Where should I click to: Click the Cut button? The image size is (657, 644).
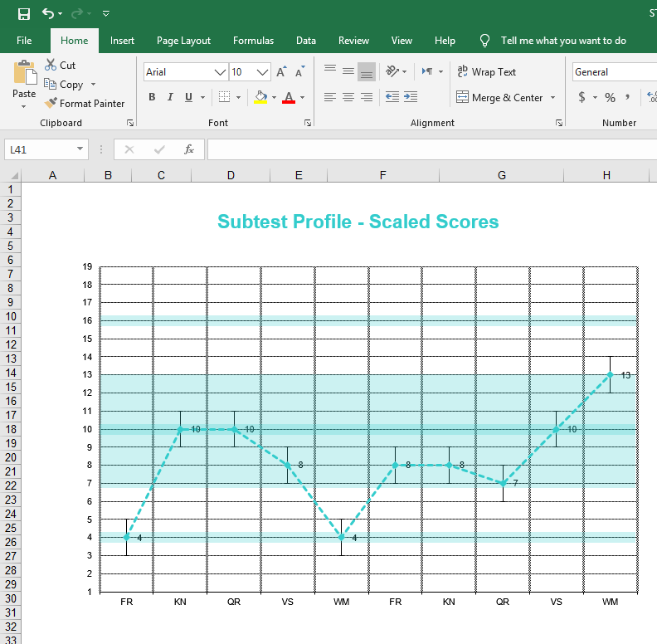pos(60,66)
